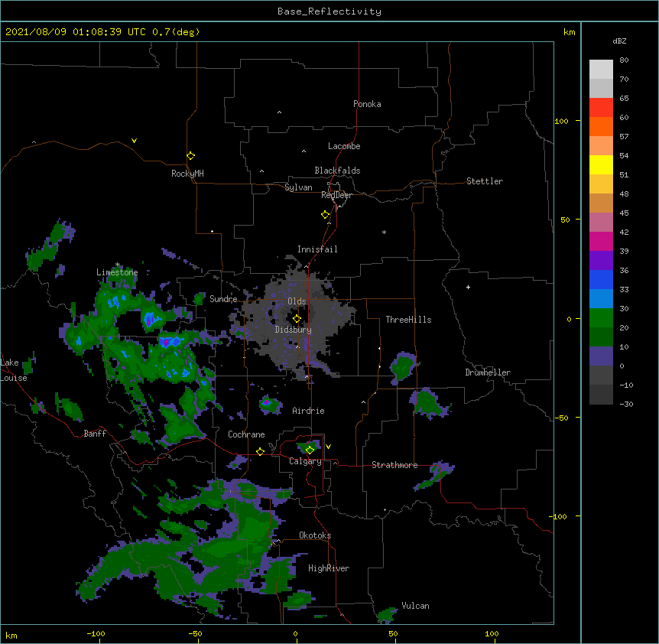Screen dimensions: 659x644
Task: Click the white asterisk east of Innisfail
Action: coord(384,232)
